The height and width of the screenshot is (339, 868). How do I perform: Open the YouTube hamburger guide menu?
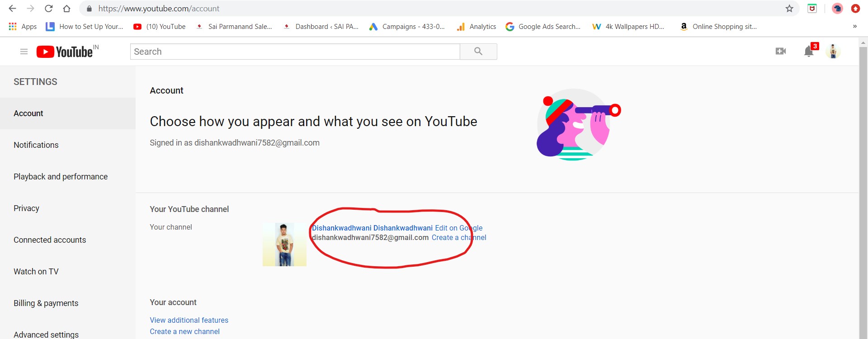[24, 52]
